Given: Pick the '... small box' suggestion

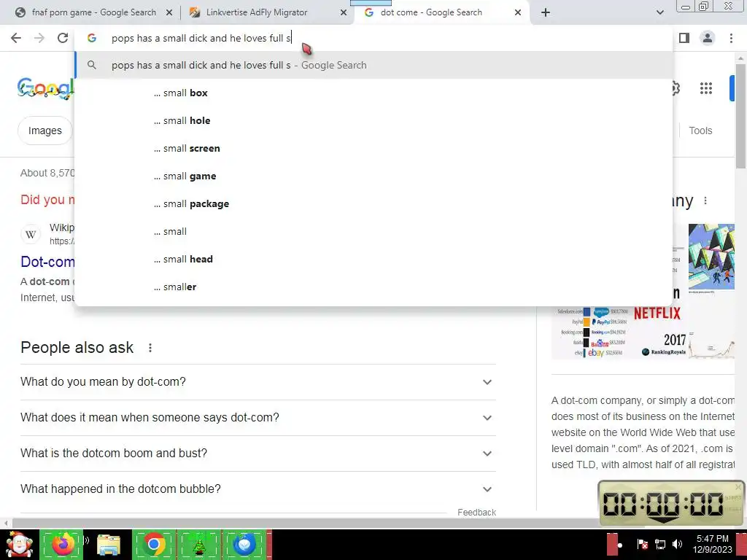Looking at the screenshot, I should (373, 93).
